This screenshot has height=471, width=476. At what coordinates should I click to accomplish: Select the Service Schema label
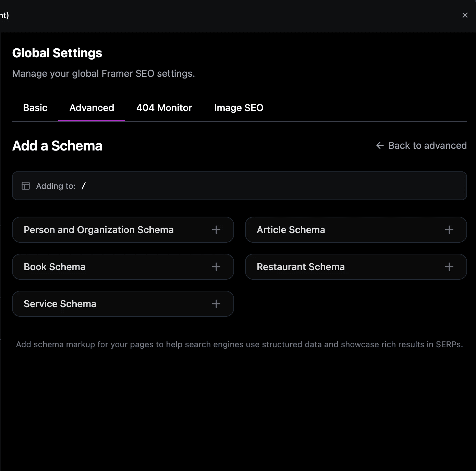(x=60, y=304)
